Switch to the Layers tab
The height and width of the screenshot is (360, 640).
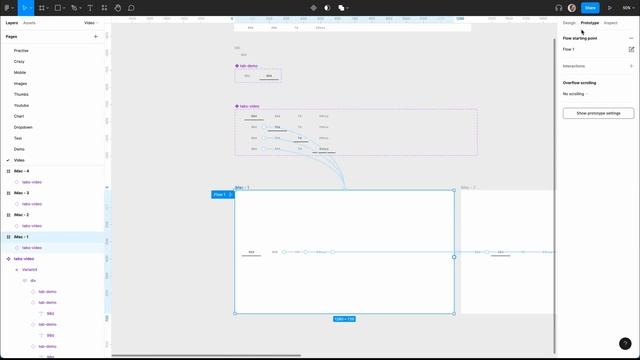(12, 23)
